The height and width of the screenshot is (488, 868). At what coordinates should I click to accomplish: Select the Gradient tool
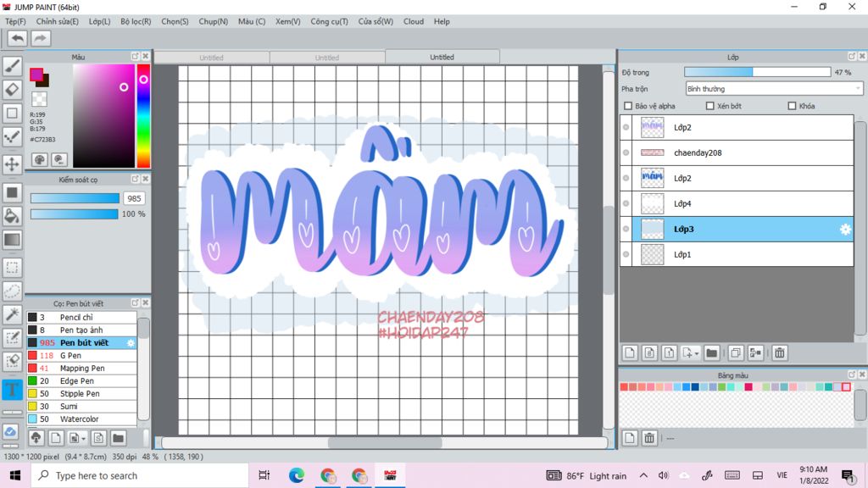click(12, 240)
